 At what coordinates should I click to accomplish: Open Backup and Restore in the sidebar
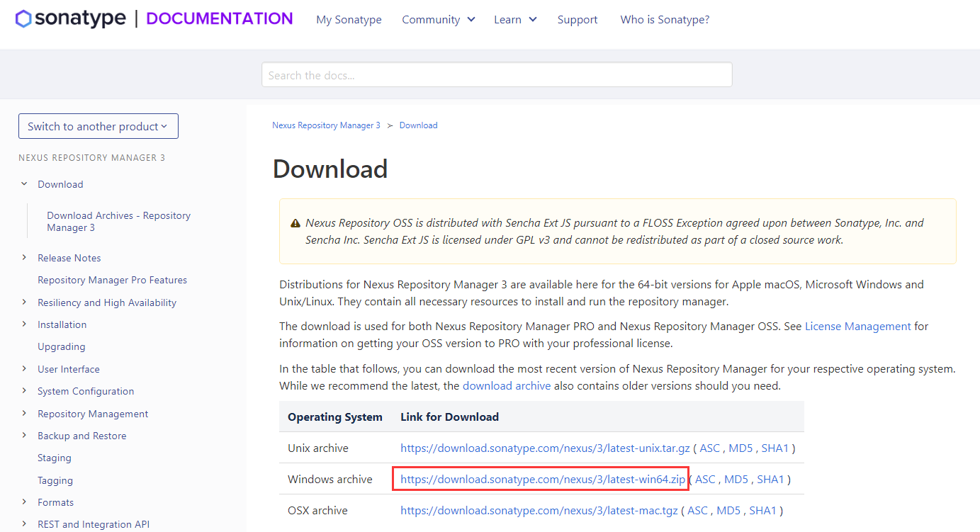(82, 436)
